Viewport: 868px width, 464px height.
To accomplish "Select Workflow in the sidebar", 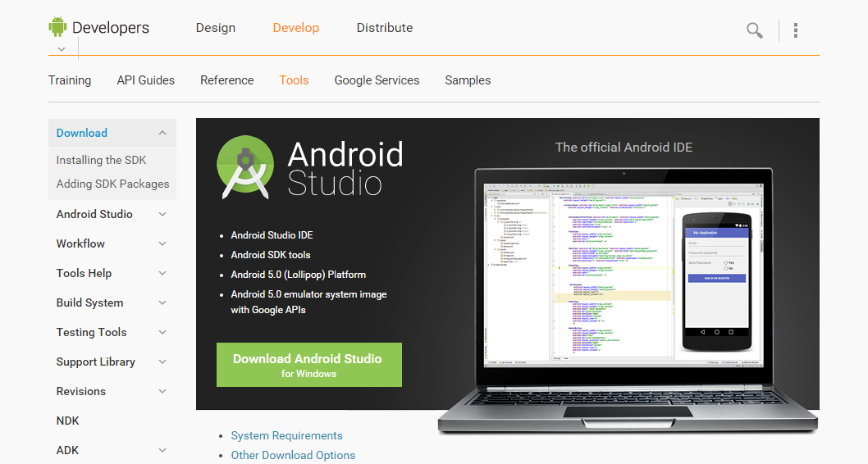I will [x=80, y=244].
